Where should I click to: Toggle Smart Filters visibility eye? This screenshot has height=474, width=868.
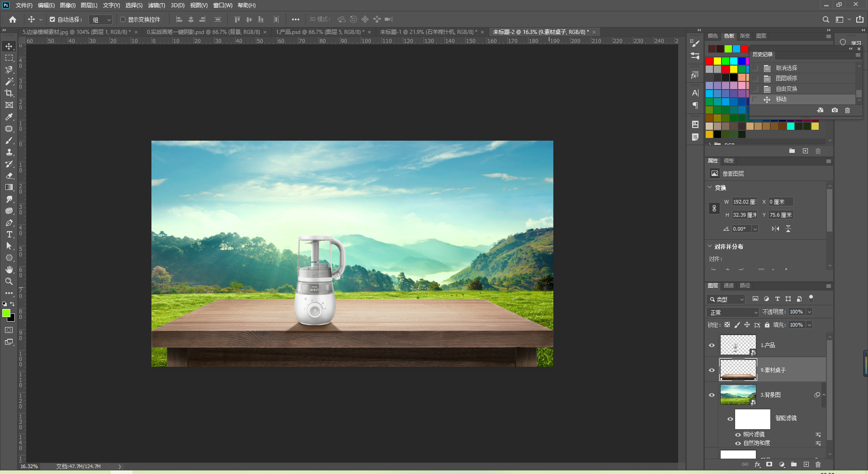(x=730, y=419)
